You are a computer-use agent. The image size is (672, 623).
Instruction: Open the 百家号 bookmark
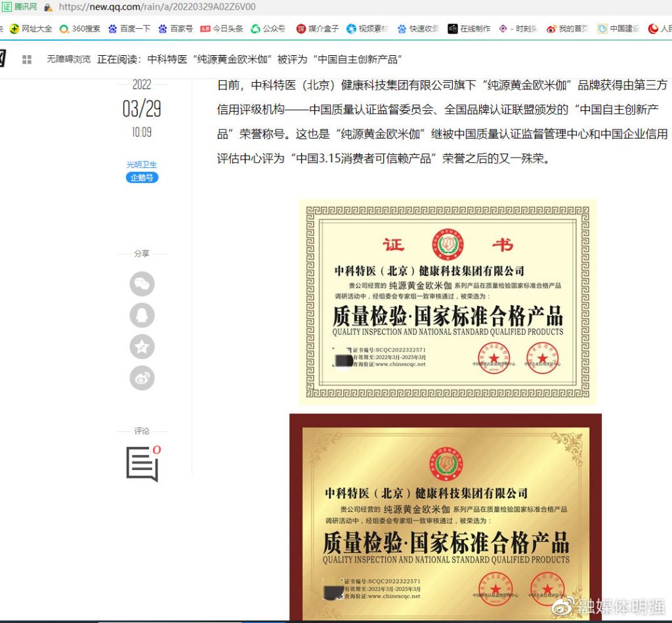[175, 29]
